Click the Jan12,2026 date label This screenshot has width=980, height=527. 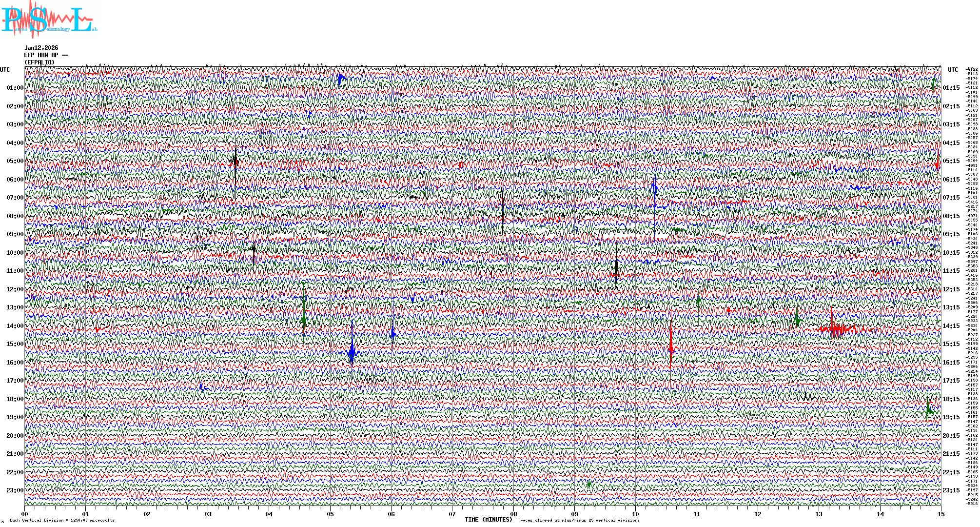tap(41, 48)
